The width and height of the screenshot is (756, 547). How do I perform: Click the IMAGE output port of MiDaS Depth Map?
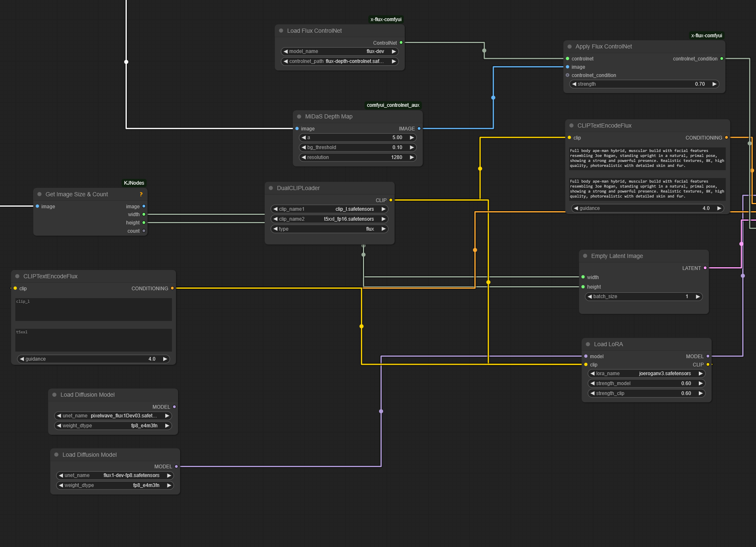419,129
